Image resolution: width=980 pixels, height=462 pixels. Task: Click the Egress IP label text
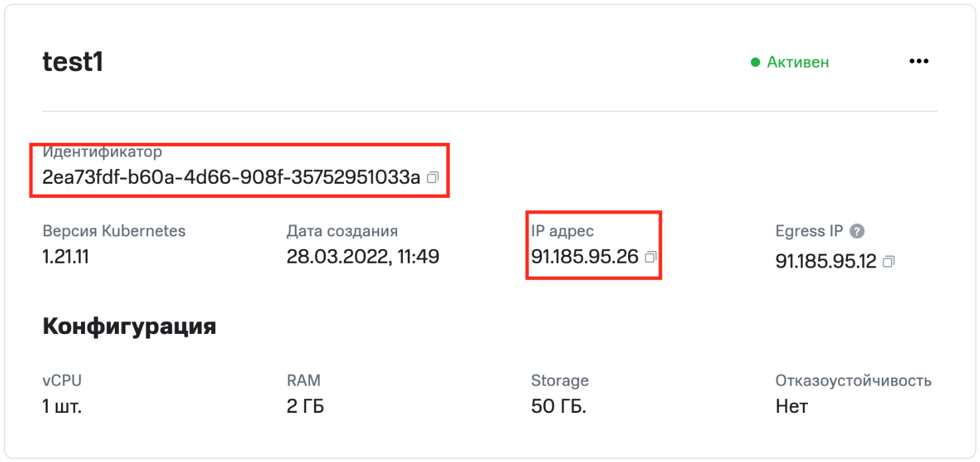[x=809, y=232]
